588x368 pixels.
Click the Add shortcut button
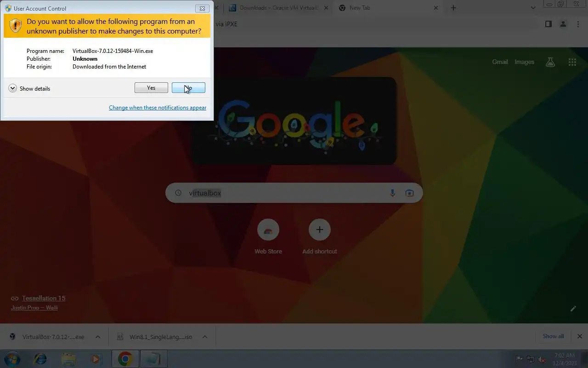coord(320,237)
